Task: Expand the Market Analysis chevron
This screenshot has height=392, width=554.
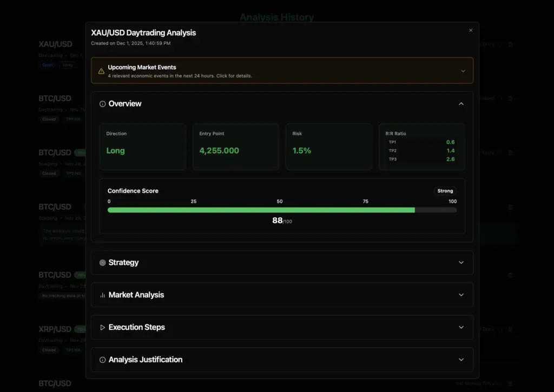Action: tap(461, 295)
